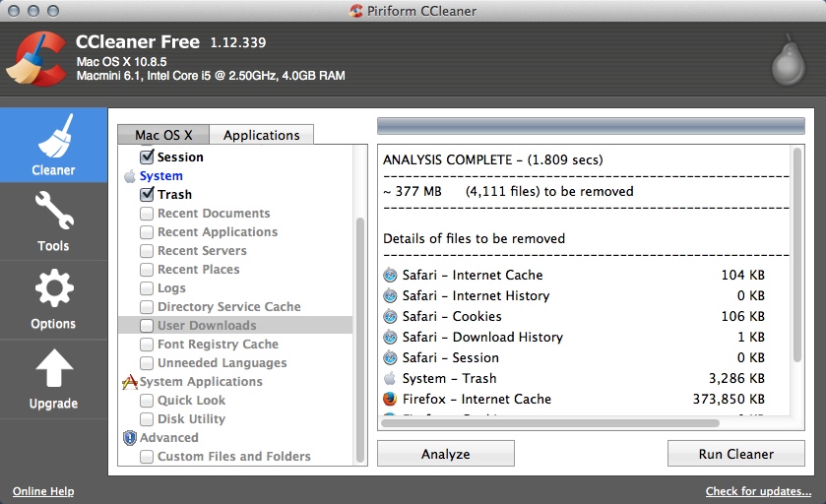Select the Mac OS X tab

[163, 135]
